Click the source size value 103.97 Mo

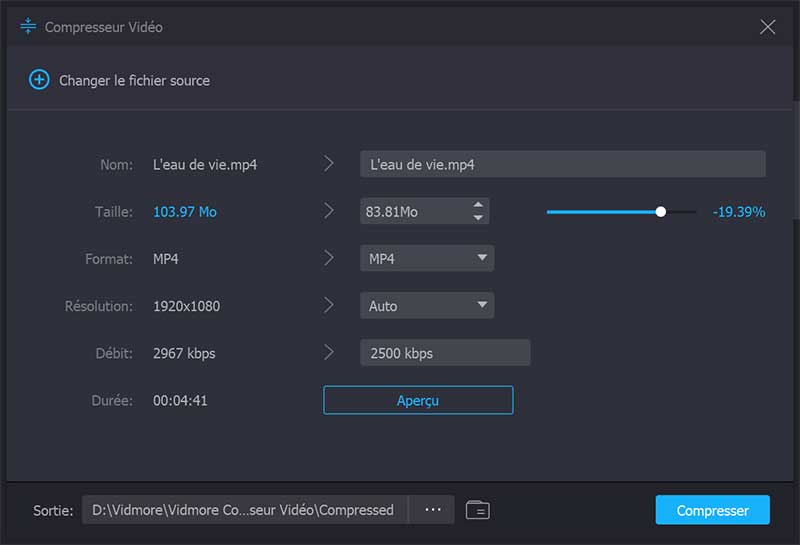tap(185, 212)
